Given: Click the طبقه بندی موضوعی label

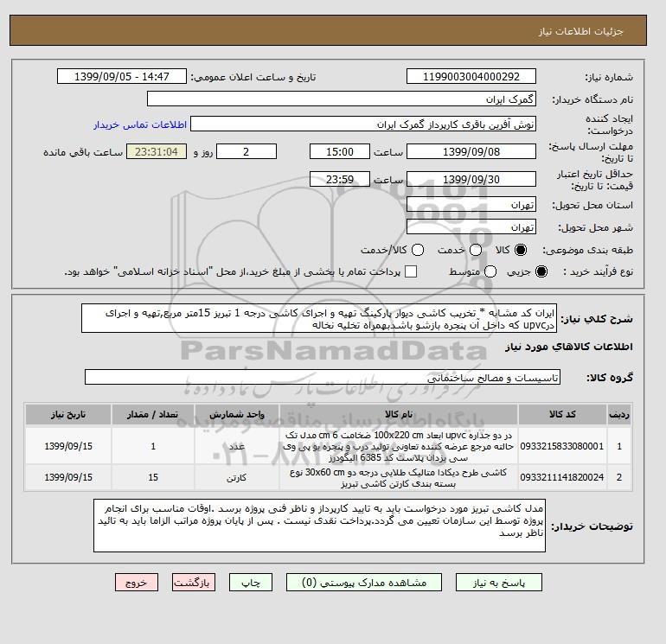Looking at the screenshot, I should (588, 250).
